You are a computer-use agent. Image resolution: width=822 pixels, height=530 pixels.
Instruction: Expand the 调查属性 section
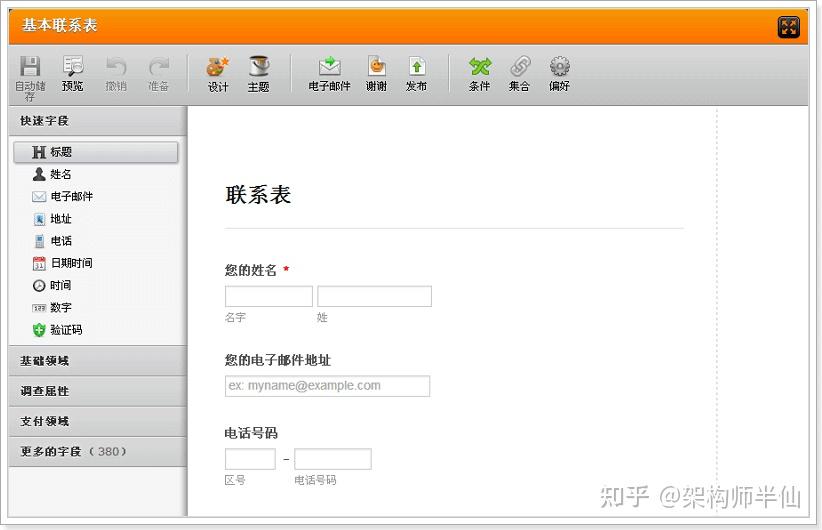[x=98, y=391]
